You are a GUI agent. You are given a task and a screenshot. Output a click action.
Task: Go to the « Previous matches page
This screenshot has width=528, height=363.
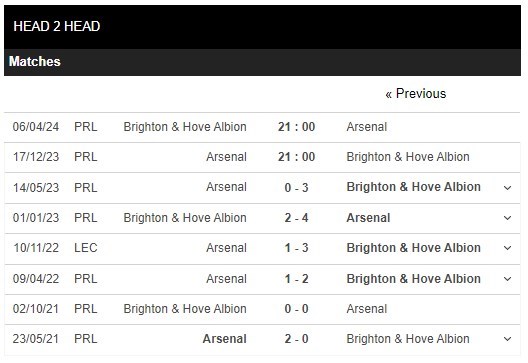[416, 94]
